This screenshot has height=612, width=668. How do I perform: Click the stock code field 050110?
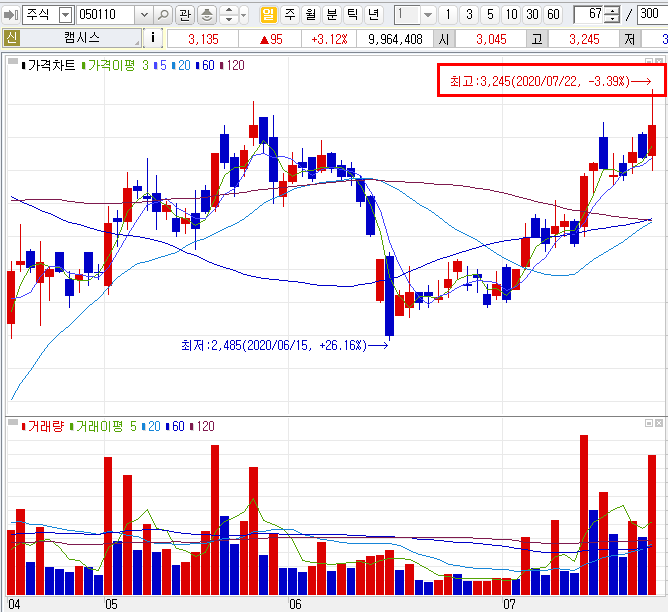[105, 15]
